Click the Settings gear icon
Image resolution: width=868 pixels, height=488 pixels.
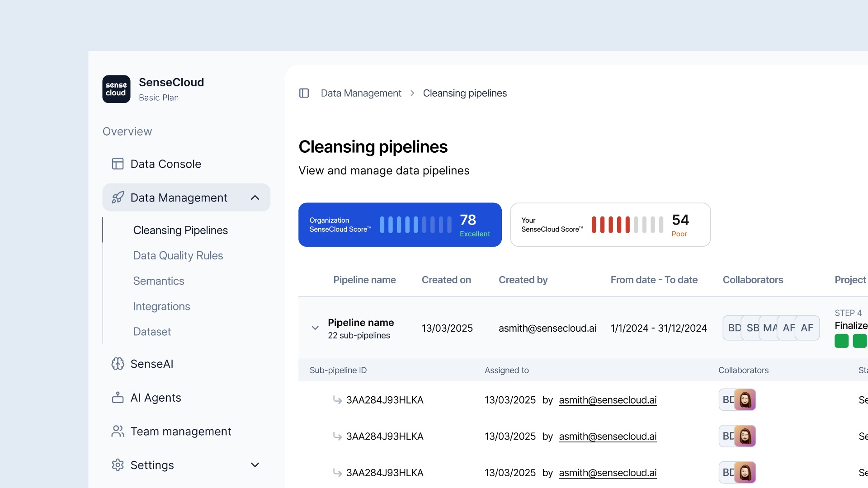[x=118, y=465]
